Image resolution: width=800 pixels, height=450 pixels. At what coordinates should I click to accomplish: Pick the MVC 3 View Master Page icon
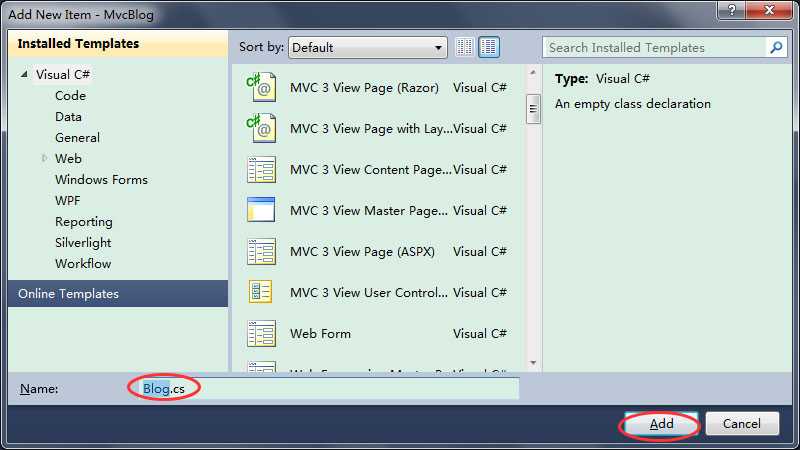click(261, 210)
